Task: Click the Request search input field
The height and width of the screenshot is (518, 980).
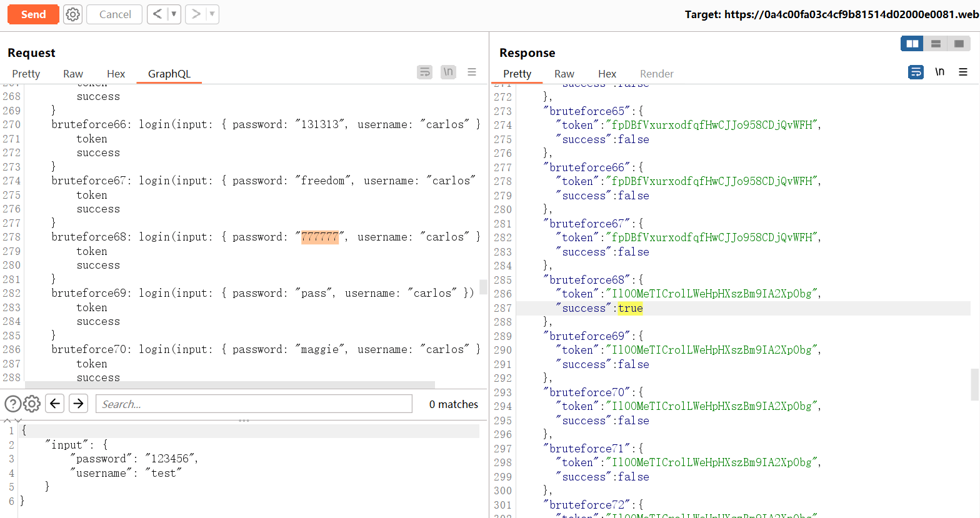Action: pos(254,404)
